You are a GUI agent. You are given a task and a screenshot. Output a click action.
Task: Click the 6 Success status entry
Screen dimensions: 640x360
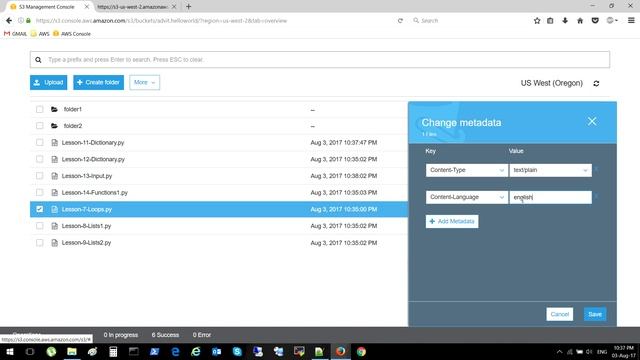tap(165, 335)
